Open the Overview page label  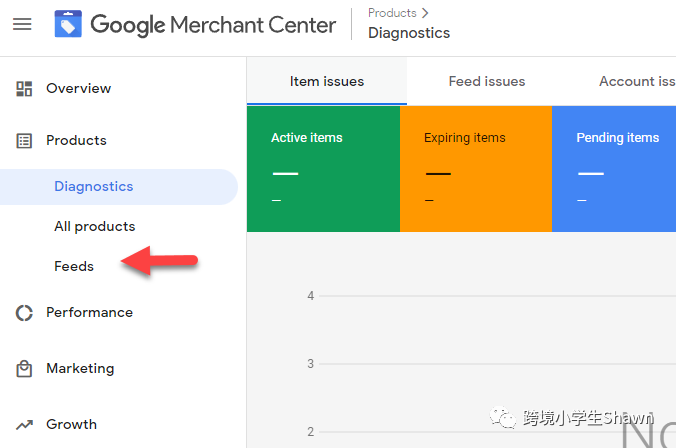pyautogui.click(x=78, y=89)
